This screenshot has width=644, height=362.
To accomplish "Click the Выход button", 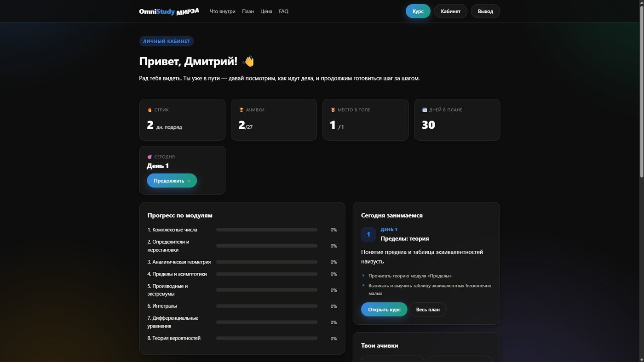I will coord(485,11).
